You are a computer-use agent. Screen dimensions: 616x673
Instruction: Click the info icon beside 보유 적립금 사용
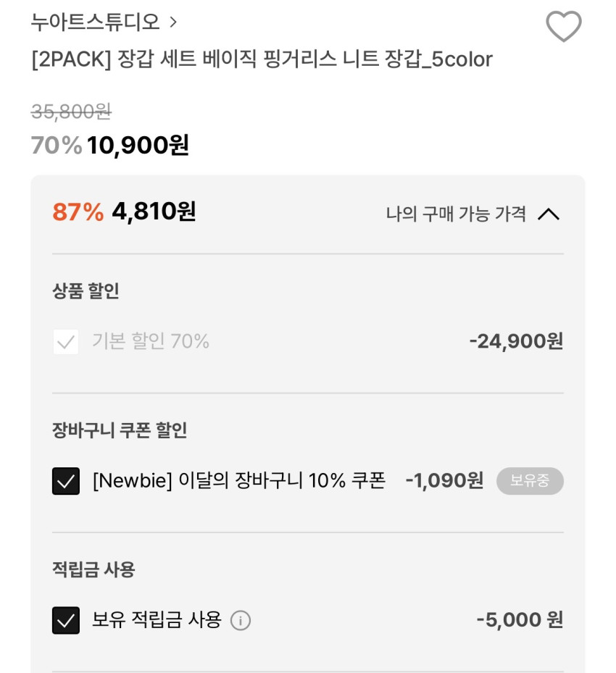pyautogui.click(x=241, y=621)
